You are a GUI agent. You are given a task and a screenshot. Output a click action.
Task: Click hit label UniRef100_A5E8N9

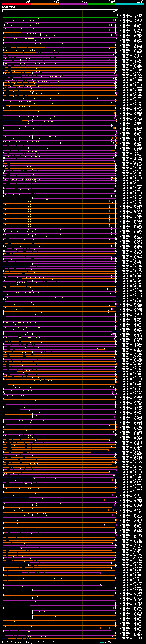(x=131, y=123)
